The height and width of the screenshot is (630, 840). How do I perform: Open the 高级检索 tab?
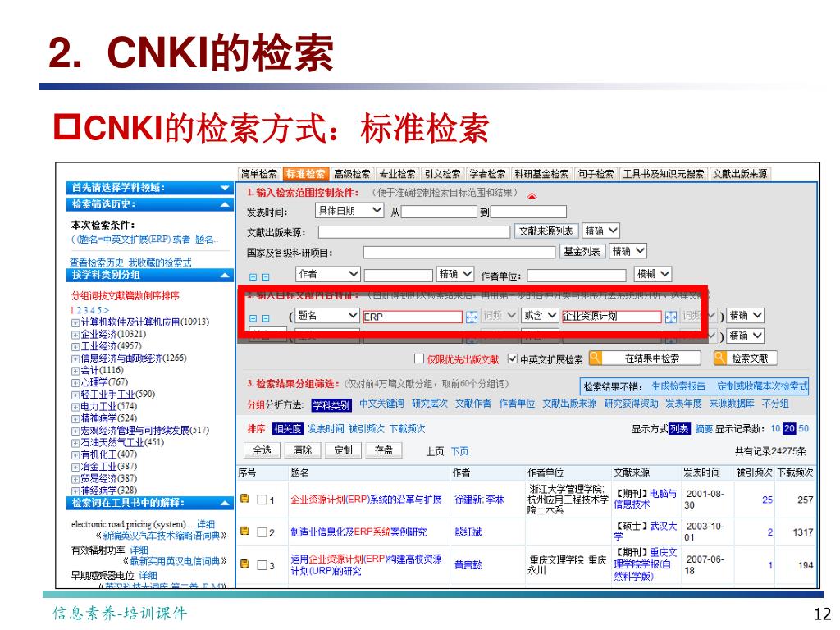(x=352, y=174)
